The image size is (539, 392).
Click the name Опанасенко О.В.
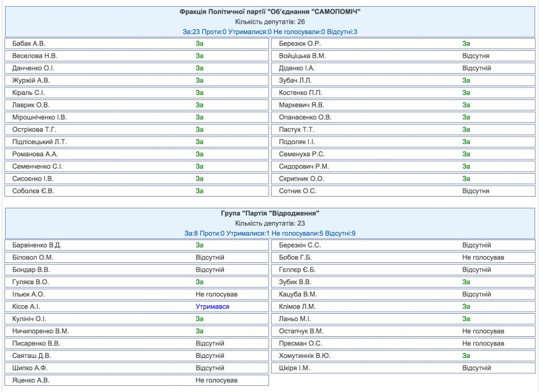pyautogui.click(x=305, y=117)
